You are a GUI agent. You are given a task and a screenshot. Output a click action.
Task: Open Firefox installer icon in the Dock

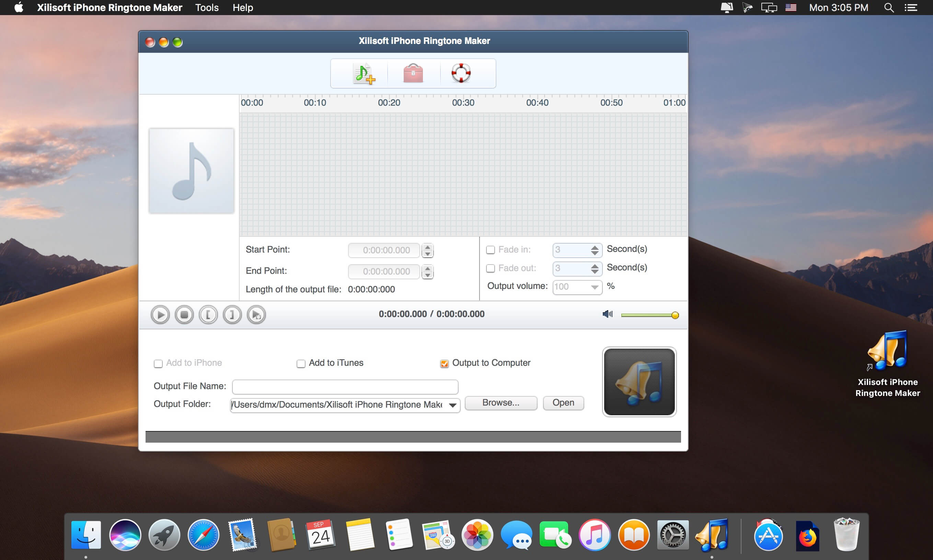point(807,536)
